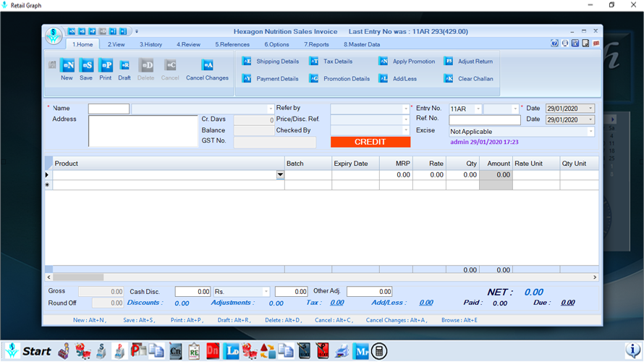Image resolution: width=644 pixels, height=362 pixels.
Task: Open Payment Details
Action: 270,78
